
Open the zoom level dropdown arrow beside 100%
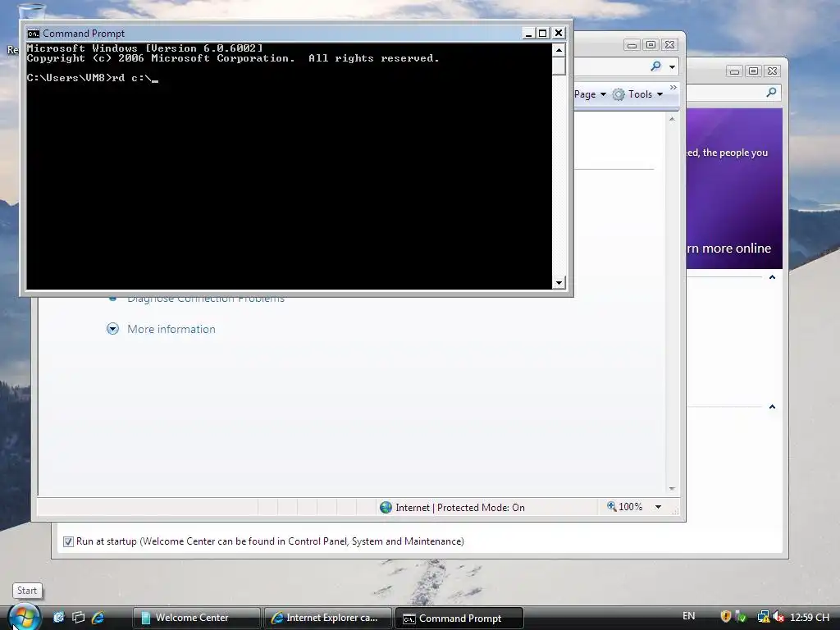(658, 507)
